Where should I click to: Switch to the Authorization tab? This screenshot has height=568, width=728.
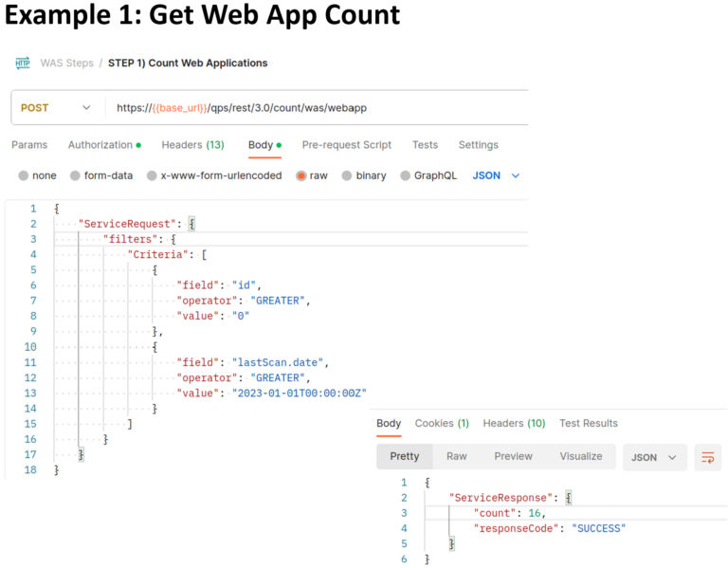pyautogui.click(x=103, y=145)
